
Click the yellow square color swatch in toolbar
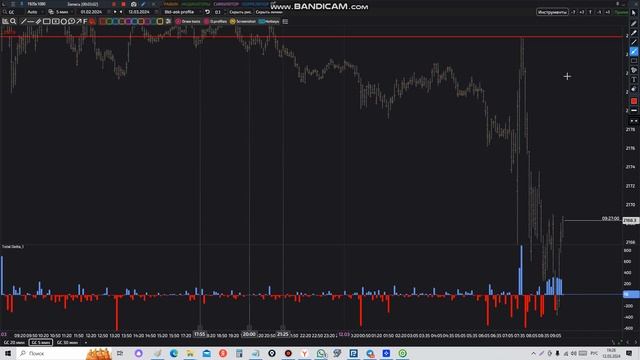pyautogui.click(x=160, y=21)
